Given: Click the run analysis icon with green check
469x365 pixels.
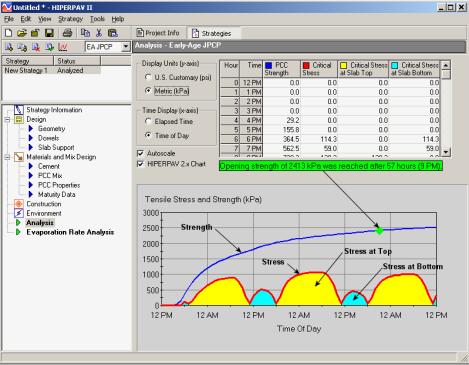Looking at the screenshot, I should 49,47.
